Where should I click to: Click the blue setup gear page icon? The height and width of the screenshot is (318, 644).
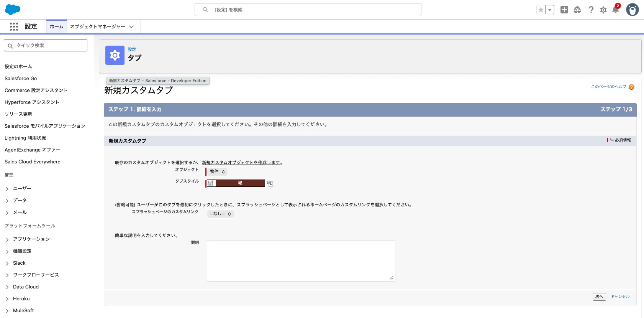point(115,55)
